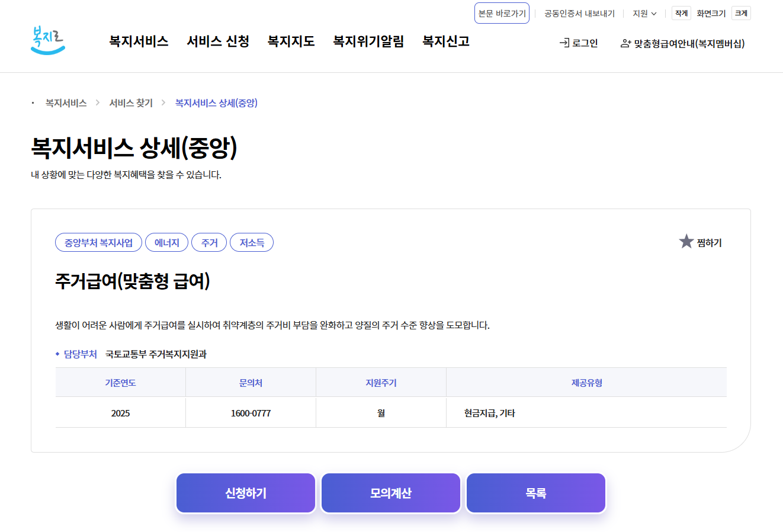Select the 주거 topic tag
This screenshot has height=532, width=783.
[209, 242]
